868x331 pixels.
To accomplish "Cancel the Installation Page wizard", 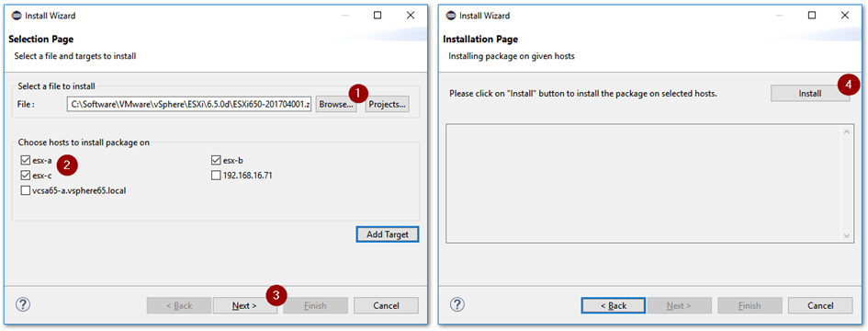I will (820, 305).
